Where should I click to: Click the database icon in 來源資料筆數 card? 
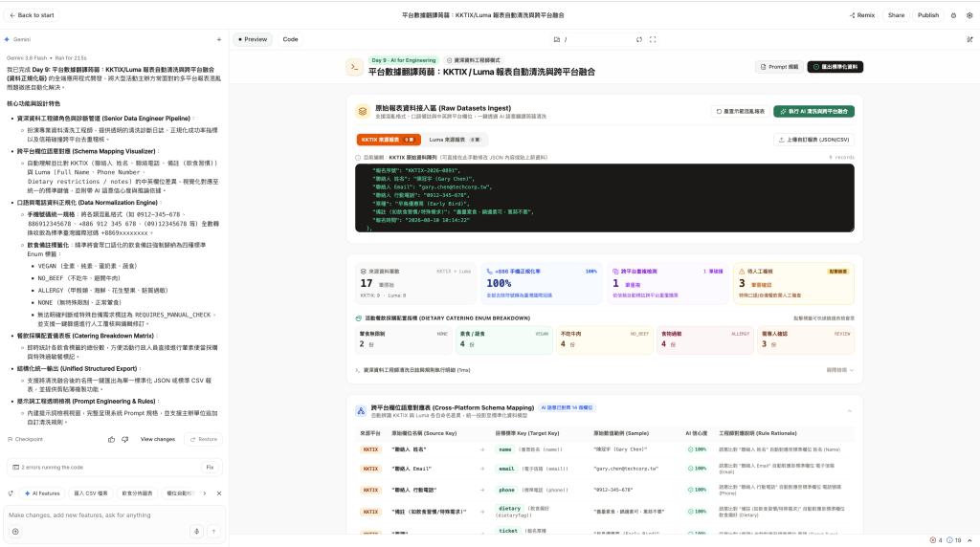[x=363, y=272]
